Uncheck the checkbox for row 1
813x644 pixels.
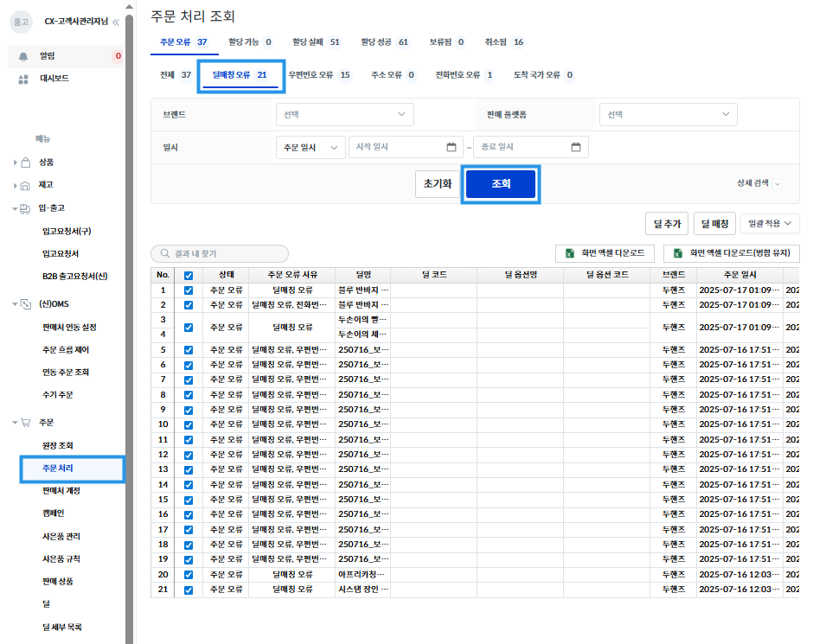pos(189,290)
